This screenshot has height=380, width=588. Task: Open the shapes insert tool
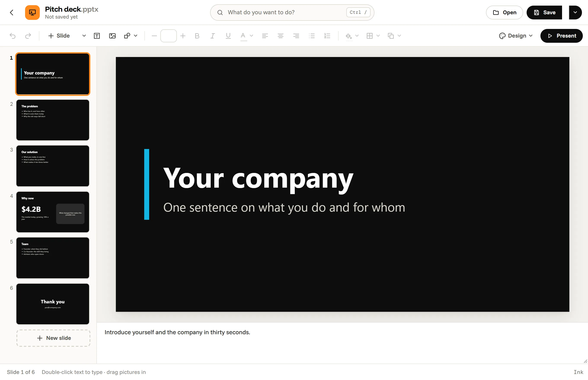point(127,36)
